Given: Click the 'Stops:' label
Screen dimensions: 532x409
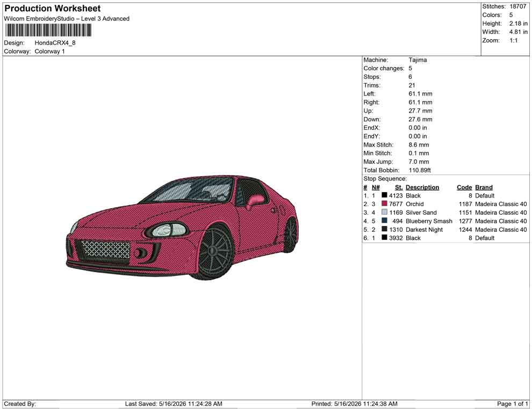Looking at the screenshot, I should pyautogui.click(x=372, y=77).
